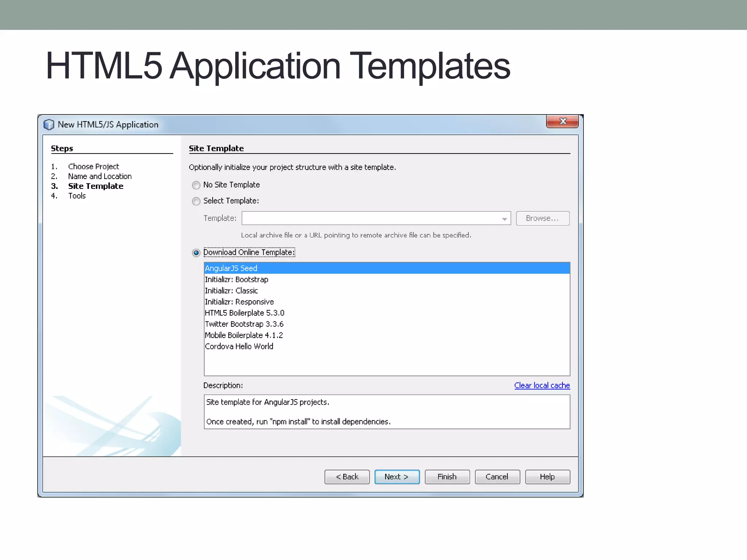This screenshot has width=747, height=560.
Task: Choose Twitter Bootstrap 3.3.6 from list
Action: tap(387, 324)
